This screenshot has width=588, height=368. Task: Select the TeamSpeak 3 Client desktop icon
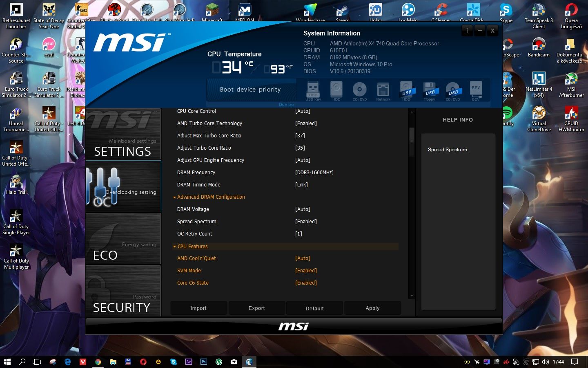[x=539, y=16]
